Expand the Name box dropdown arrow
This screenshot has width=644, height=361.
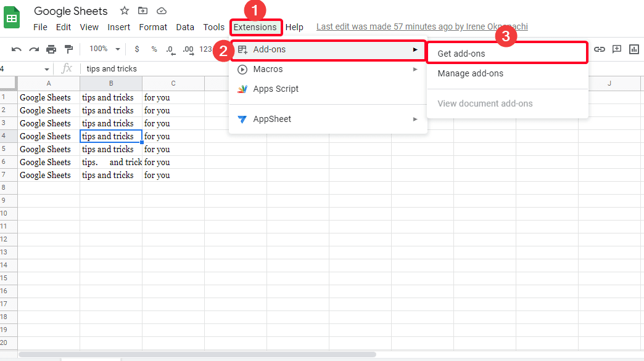point(47,69)
